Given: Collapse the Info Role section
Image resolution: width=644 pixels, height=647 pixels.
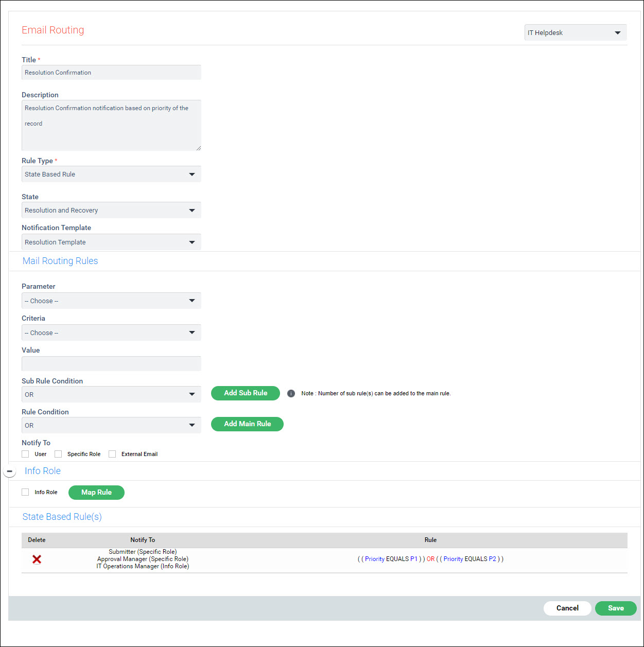Looking at the screenshot, I should [x=10, y=470].
